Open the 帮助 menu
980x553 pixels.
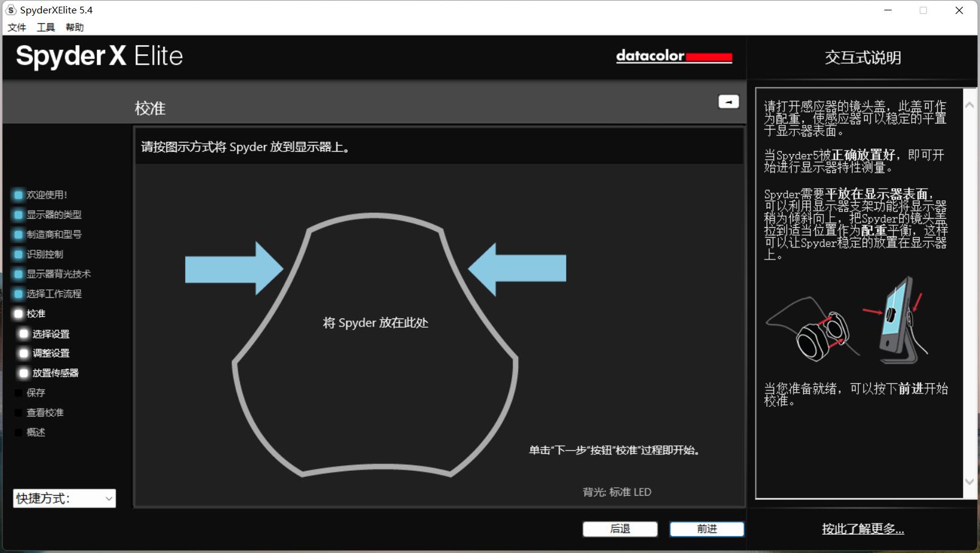[75, 27]
